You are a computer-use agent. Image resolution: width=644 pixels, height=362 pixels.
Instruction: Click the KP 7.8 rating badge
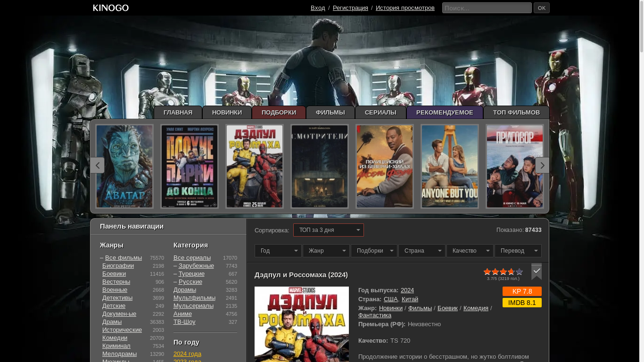(522, 291)
